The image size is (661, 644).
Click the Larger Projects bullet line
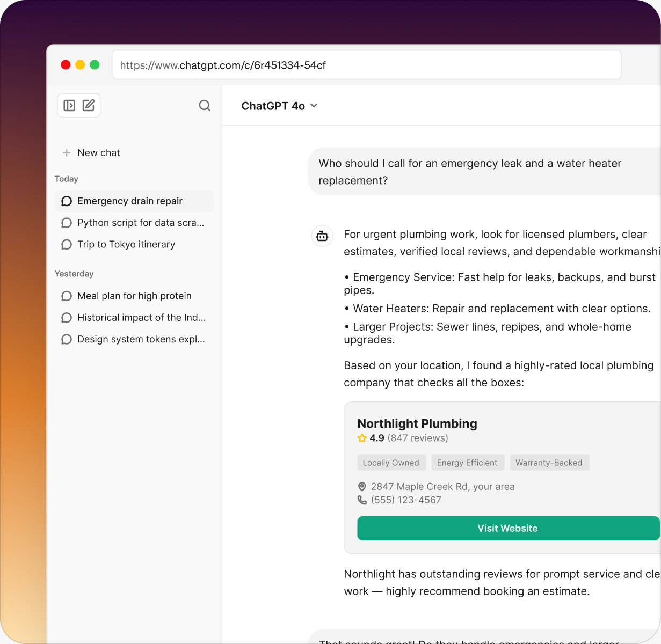click(488, 333)
